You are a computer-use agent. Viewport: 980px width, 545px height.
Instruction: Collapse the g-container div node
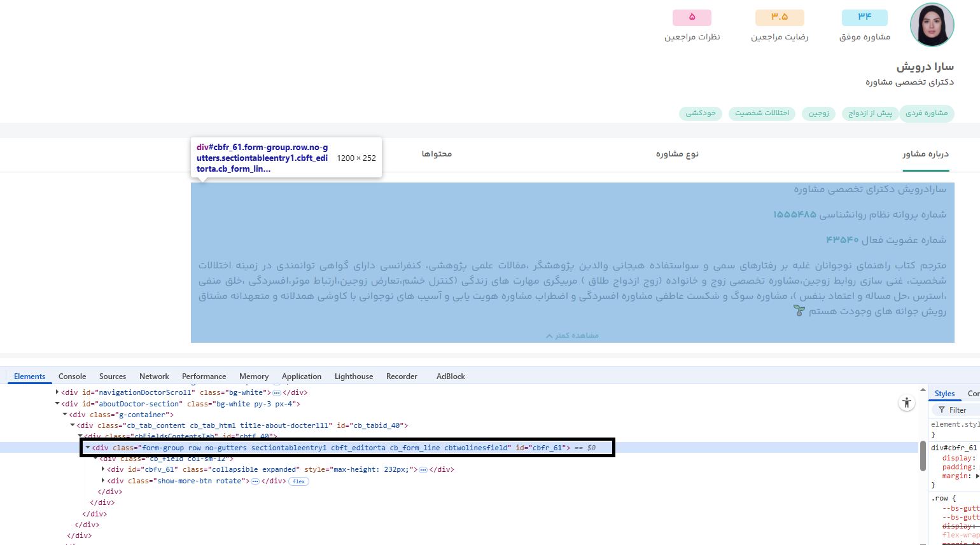click(65, 415)
